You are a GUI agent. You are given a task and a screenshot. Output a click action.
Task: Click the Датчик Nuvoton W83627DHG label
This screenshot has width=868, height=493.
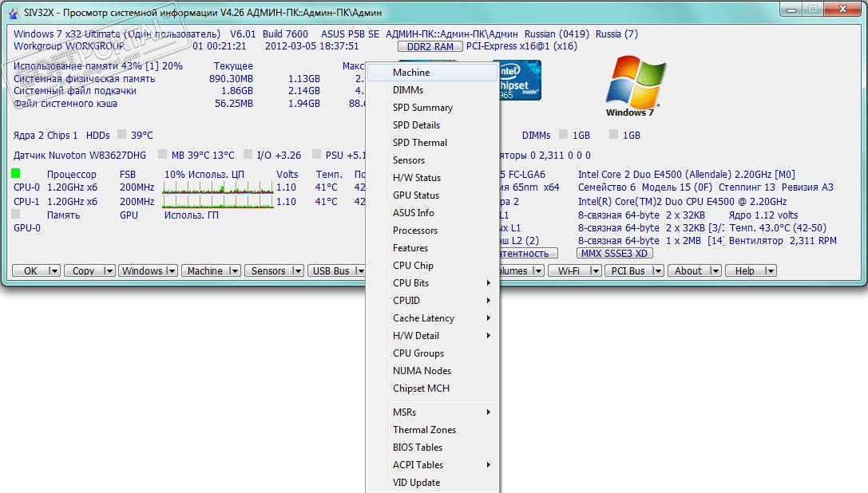click(80, 155)
